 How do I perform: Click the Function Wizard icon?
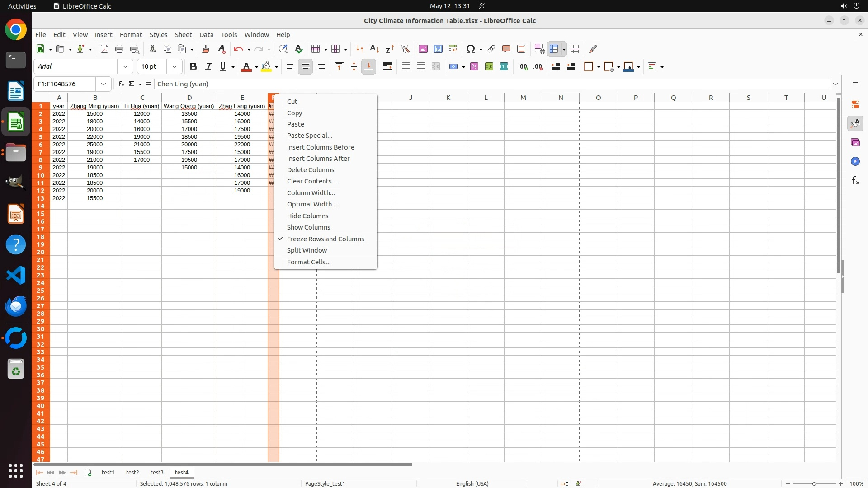pos(121,84)
